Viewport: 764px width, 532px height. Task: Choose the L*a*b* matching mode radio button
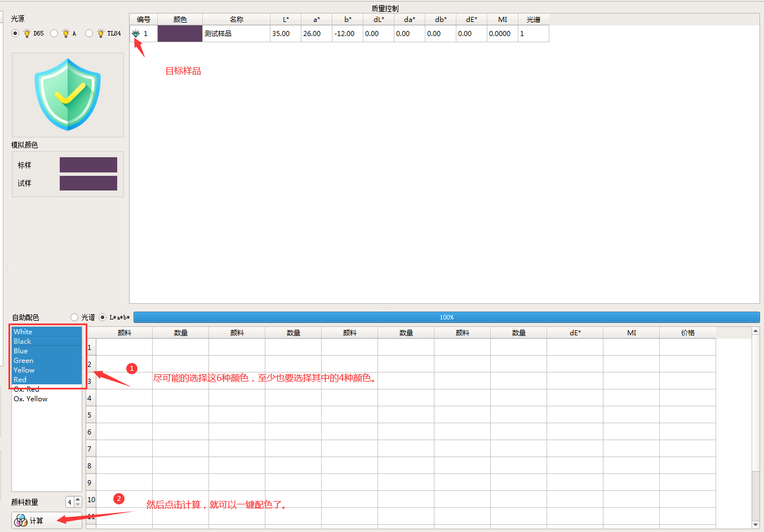[x=103, y=317]
